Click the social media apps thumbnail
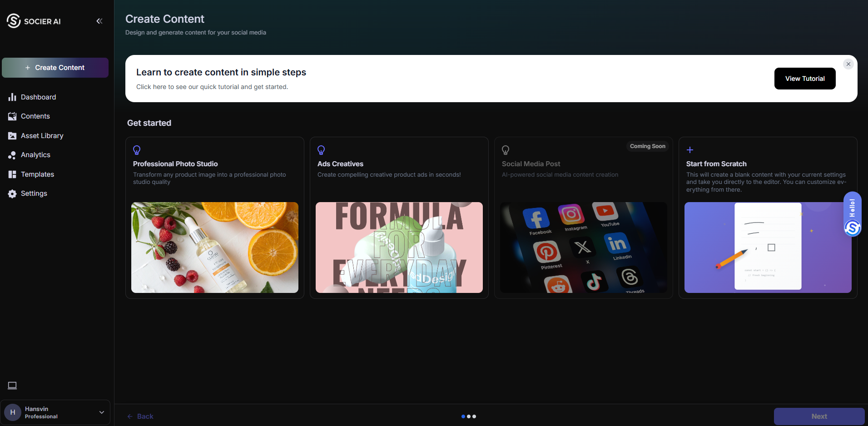868x426 pixels. pyautogui.click(x=584, y=248)
